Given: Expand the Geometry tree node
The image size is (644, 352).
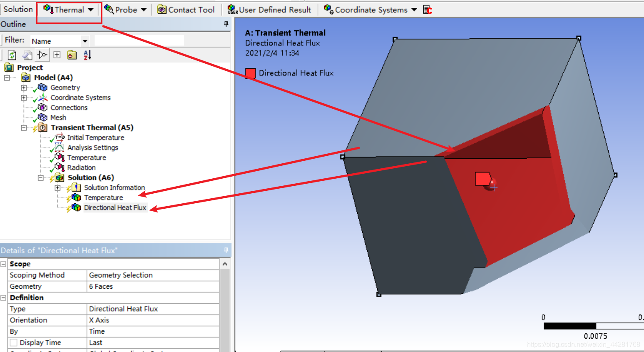Looking at the screenshot, I should point(24,88).
